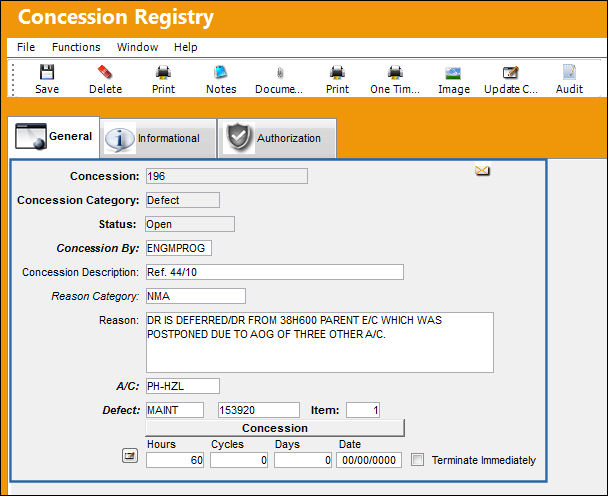Click the Delete eraser icon
Image resolution: width=608 pixels, height=496 pixels.
coord(105,72)
